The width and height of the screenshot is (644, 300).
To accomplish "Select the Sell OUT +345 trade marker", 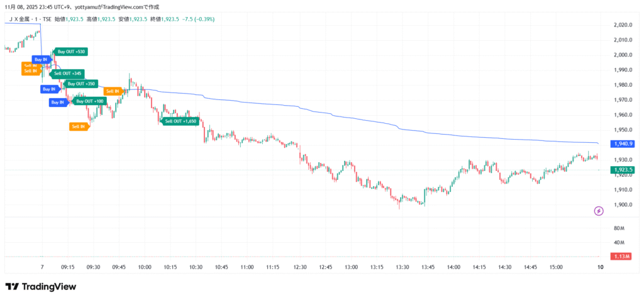I will pos(68,74).
